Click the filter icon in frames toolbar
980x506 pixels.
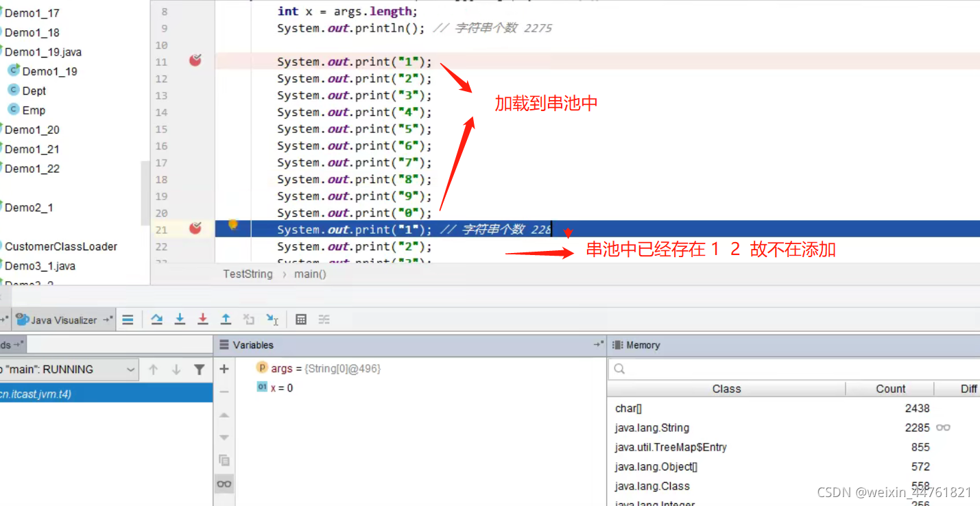point(200,370)
